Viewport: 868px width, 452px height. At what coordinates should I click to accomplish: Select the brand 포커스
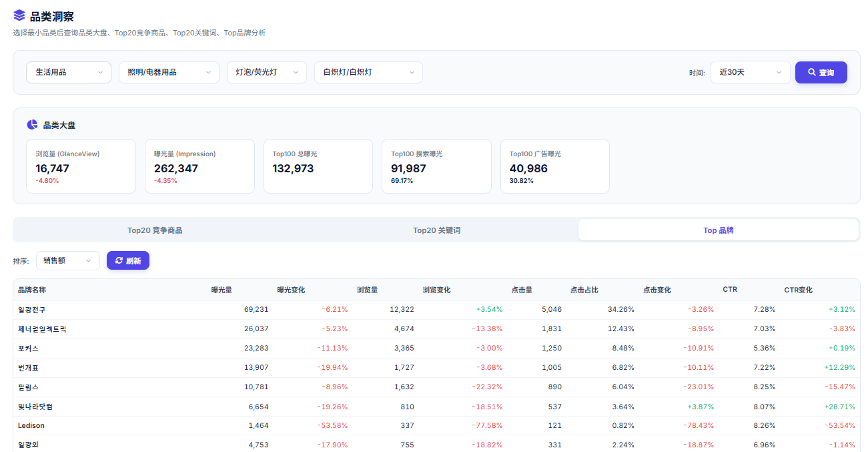coord(28,349)
